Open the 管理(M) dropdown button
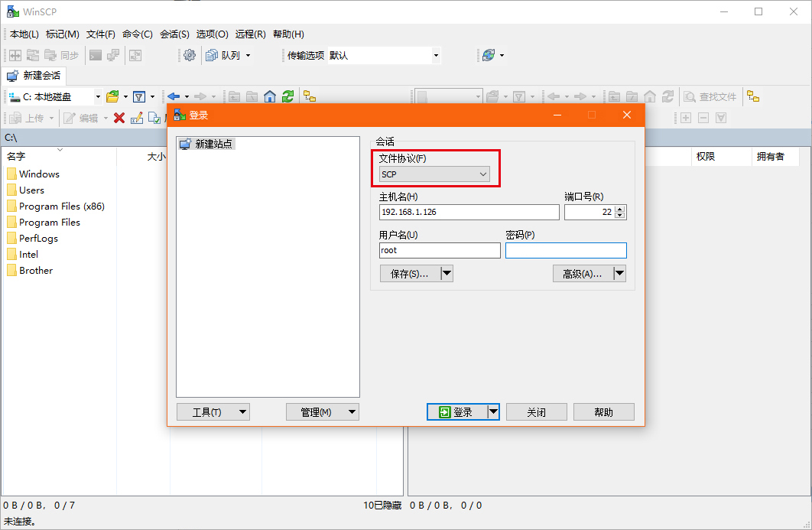The height and width of the screenshot is (530, 812). click(x=322, y=412)
